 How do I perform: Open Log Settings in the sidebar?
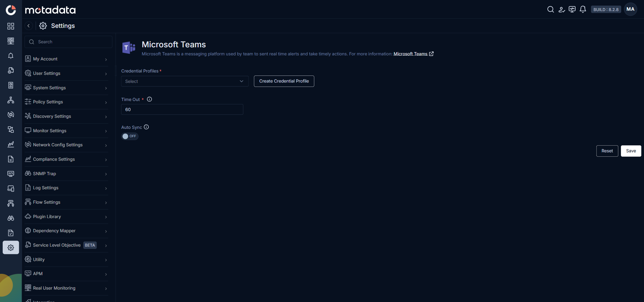coord(66,188)
